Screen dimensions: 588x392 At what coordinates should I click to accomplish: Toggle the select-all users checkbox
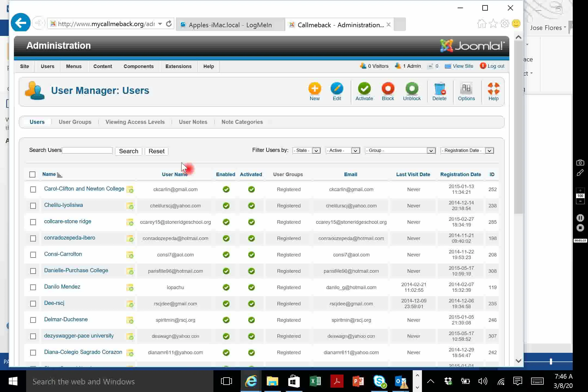pos(32,174)
